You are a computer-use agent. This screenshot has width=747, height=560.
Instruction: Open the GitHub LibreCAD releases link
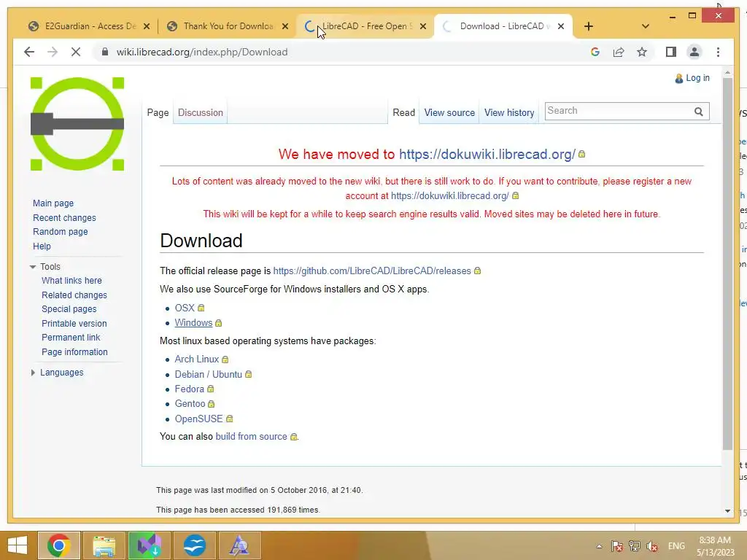click(x=371, y=271)
